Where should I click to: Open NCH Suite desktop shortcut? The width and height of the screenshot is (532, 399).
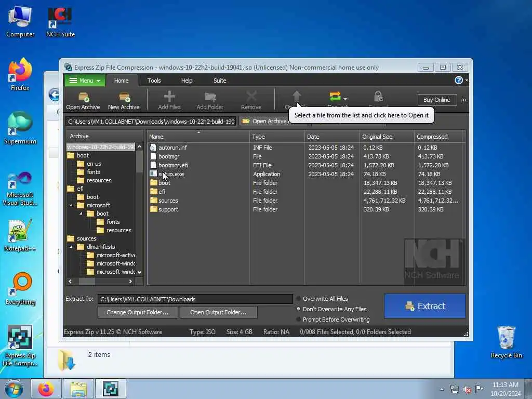tap(60, 21)
